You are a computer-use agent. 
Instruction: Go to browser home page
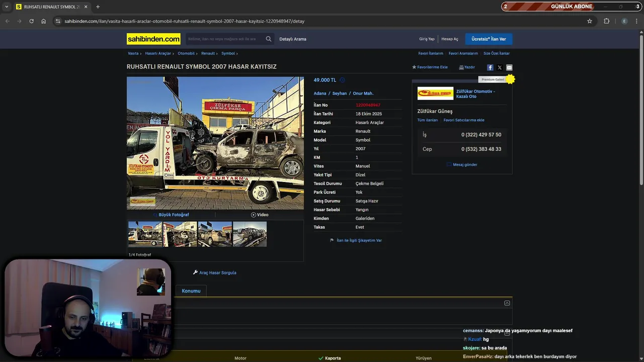[43, 21]
